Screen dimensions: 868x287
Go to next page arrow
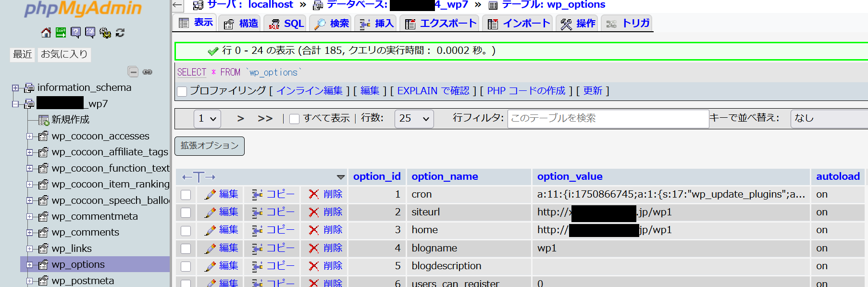pyautogui.click(x=240, y=118)
